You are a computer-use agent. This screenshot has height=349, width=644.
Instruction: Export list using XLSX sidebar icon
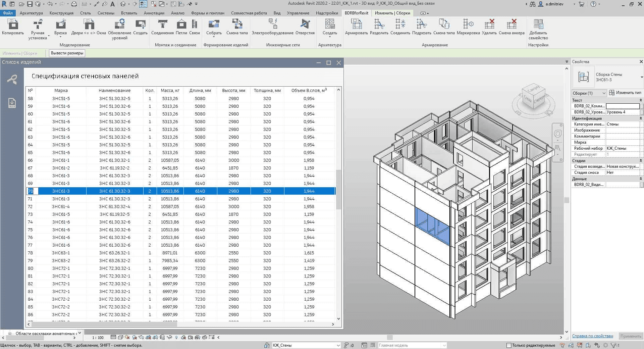12,103
